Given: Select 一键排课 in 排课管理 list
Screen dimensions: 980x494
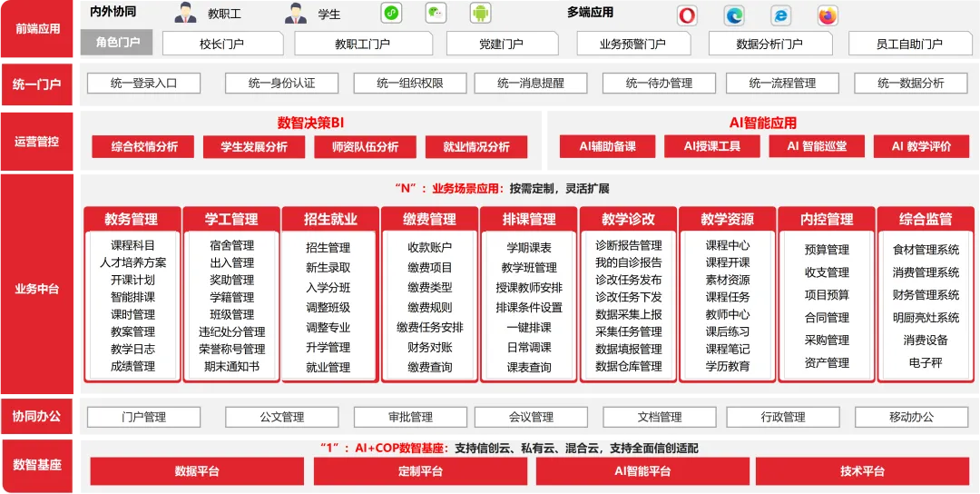Looking at the screenshot, I should 529,327.
